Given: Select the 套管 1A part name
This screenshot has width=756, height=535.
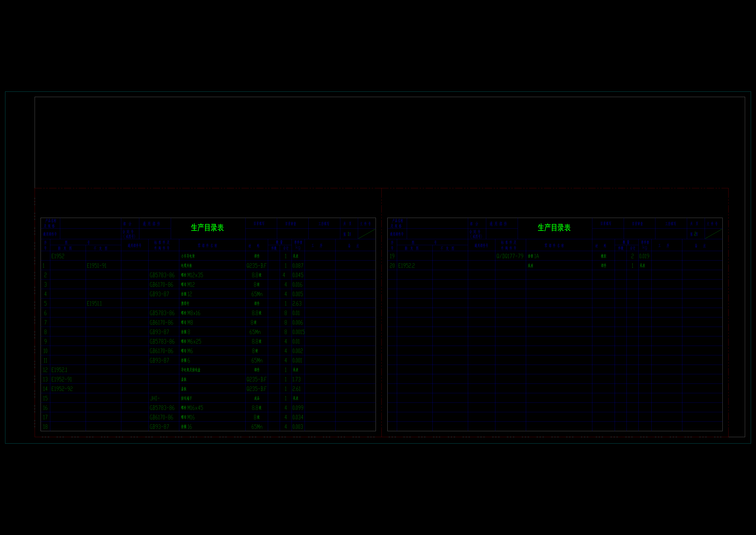Looking at the screenshot, I should click(533, 256).
